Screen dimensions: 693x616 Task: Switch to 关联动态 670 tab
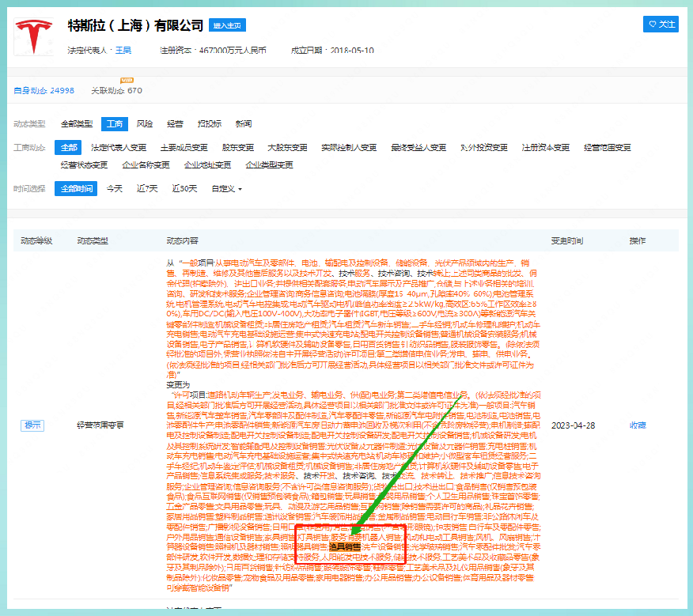116,91
